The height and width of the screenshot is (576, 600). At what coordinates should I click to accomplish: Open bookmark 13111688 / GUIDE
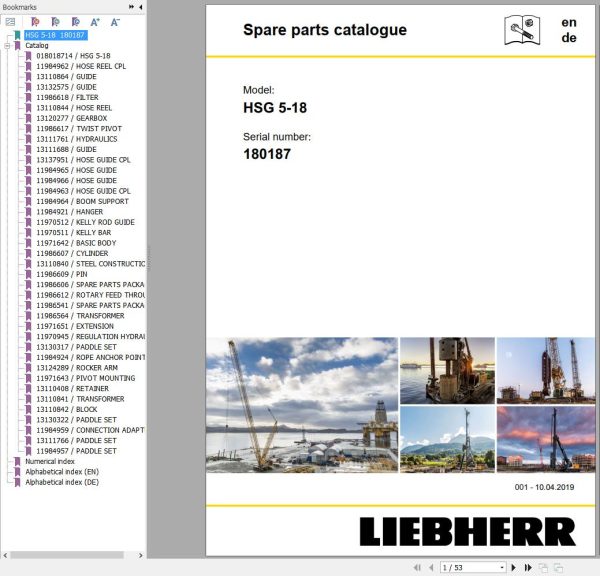(x=66, y=149)
